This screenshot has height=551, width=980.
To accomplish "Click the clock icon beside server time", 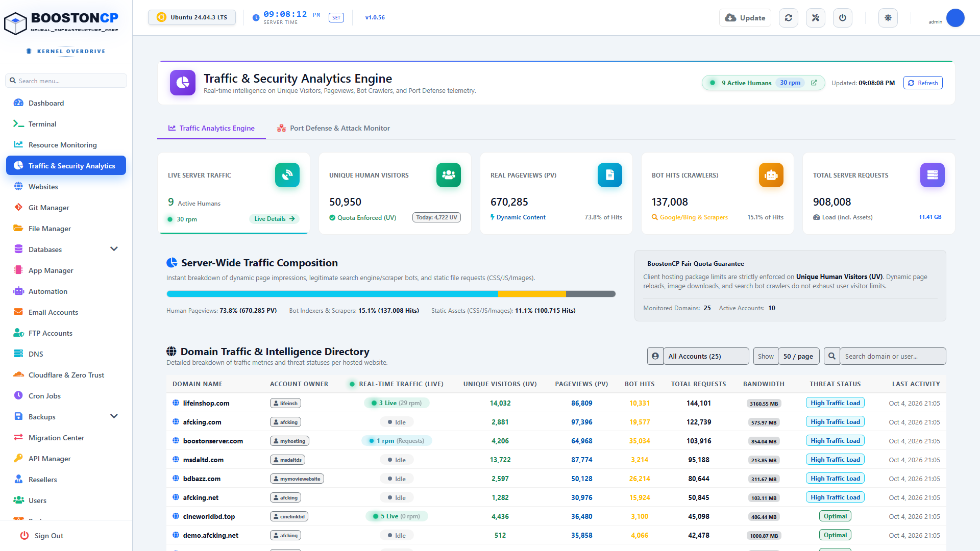I will [256, 18].
